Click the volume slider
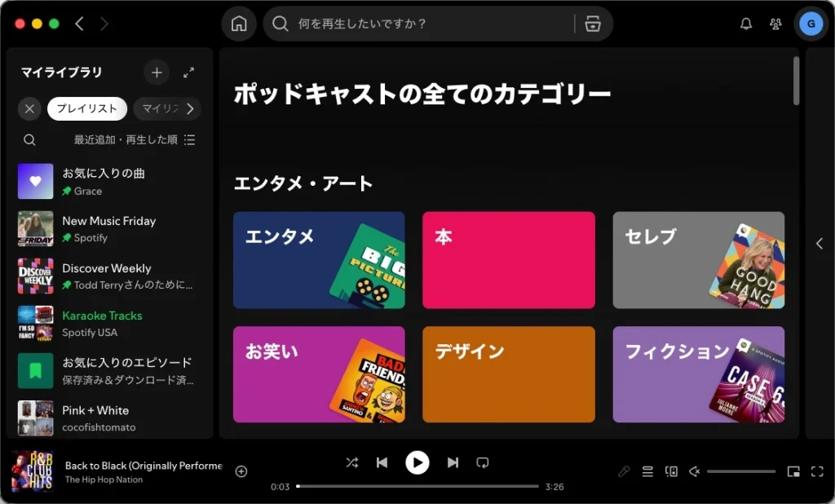 tap(740, 471)
